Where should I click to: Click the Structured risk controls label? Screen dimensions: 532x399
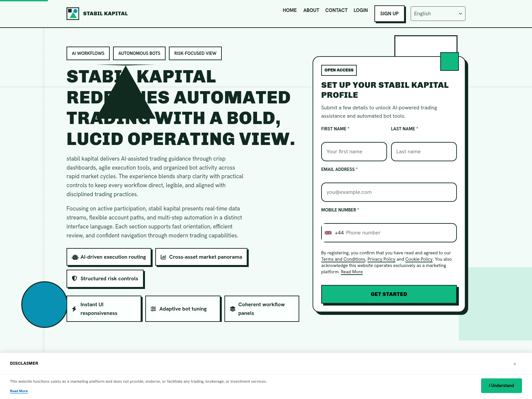click(x=109, y=279)
